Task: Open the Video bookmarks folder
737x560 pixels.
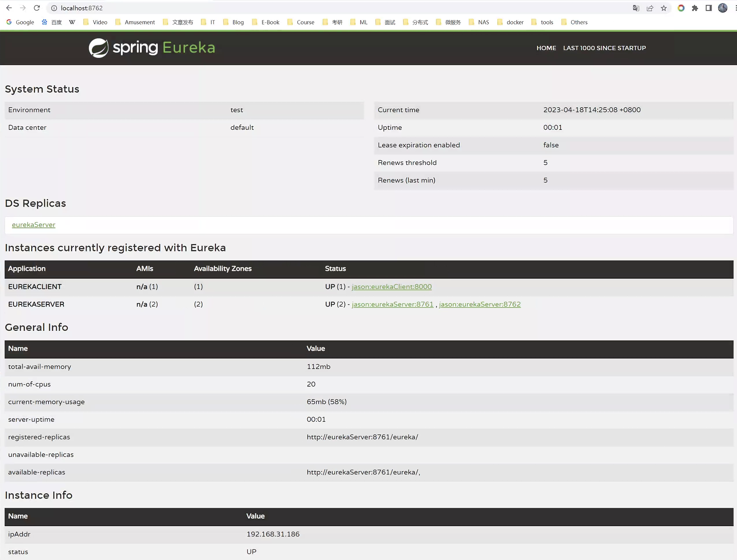Action: tap(95, 22)
